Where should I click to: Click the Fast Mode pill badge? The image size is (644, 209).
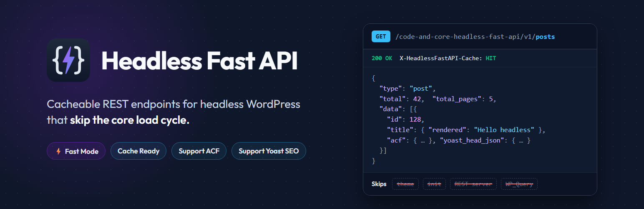pyautogui.click(x=76, y=151)
